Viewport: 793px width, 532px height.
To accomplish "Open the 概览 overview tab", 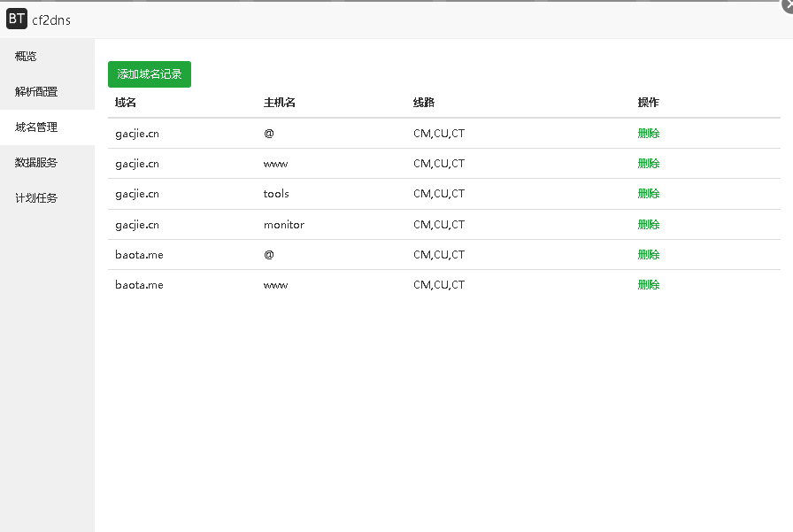I will 27,57.
